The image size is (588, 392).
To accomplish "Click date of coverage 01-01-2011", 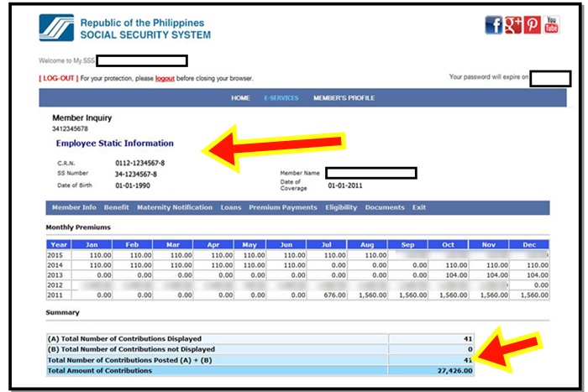I will [x=345, y=186].
